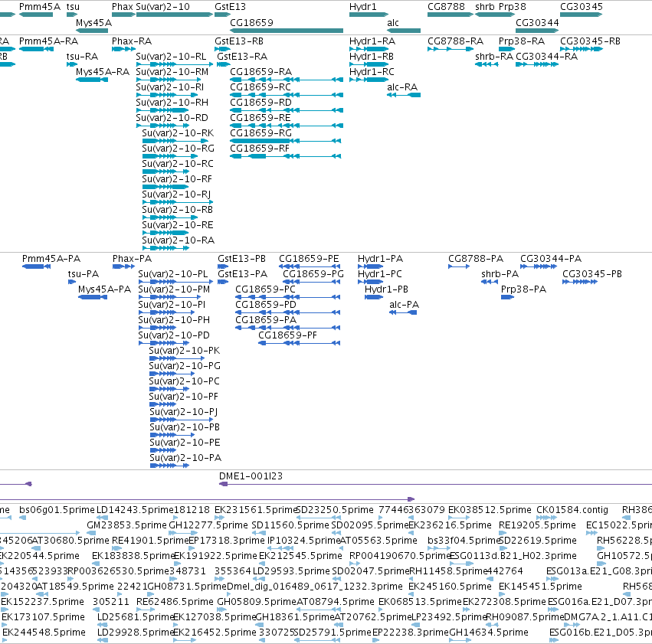652x644 pixels.
Task: Select the Dmel_dig_016489_0617_1232.3prime label
Action: (x=315, y=586)
